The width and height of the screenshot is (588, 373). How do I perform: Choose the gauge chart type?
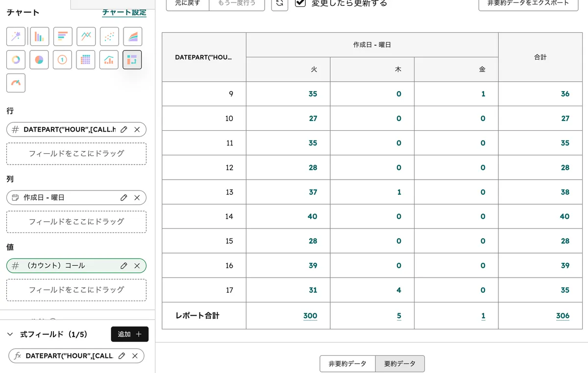click(16, 83)
